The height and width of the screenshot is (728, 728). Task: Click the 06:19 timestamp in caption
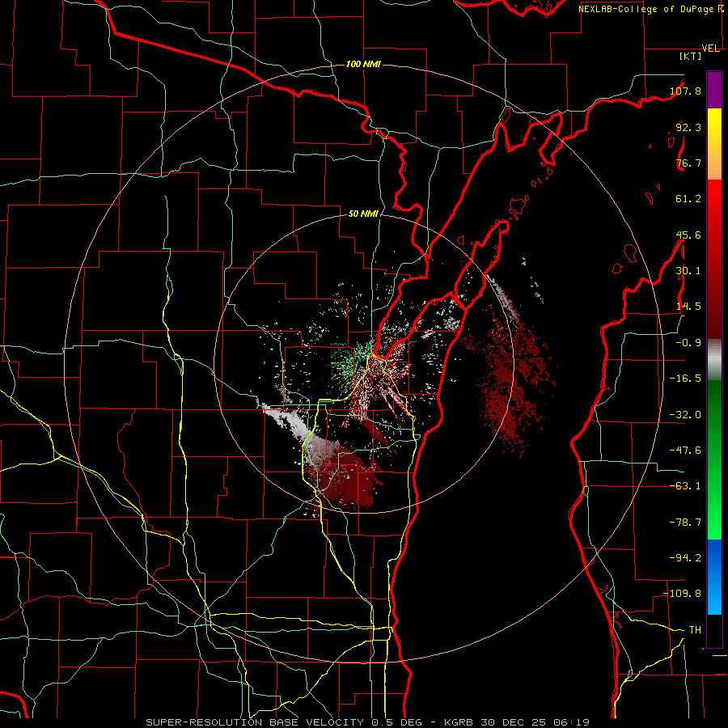coord(574,722)
